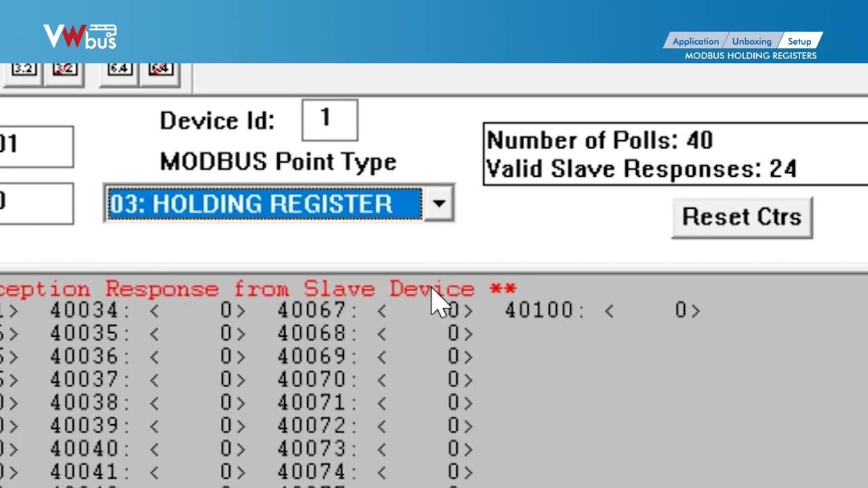Click the Device Id input field
Screen dimensions: 868x488
click(329, 120)
